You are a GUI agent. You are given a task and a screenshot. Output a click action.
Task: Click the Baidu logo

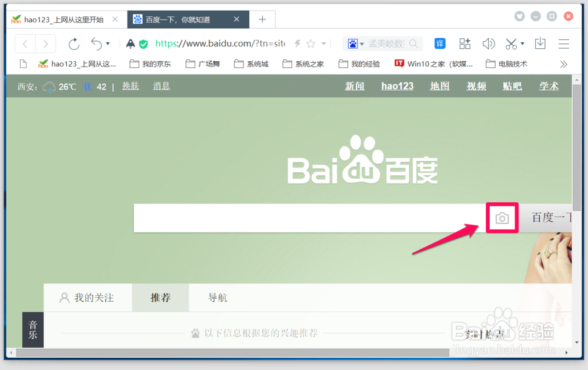[363, 160]
